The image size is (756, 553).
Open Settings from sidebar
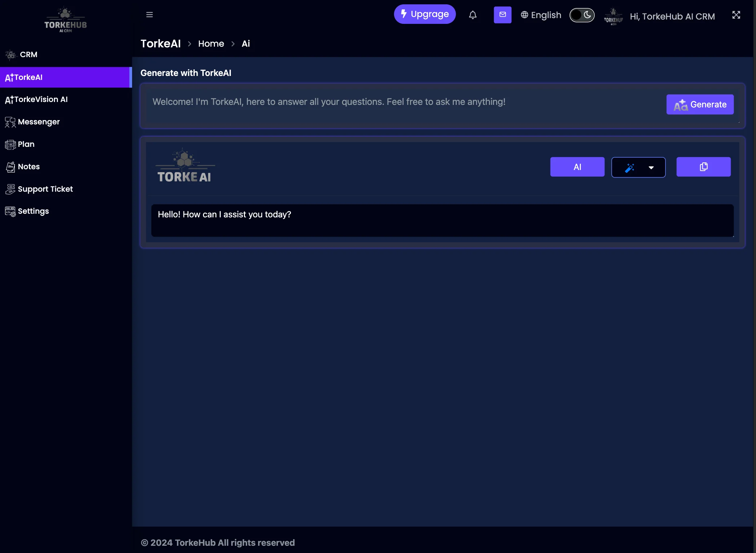coord(66,211)
